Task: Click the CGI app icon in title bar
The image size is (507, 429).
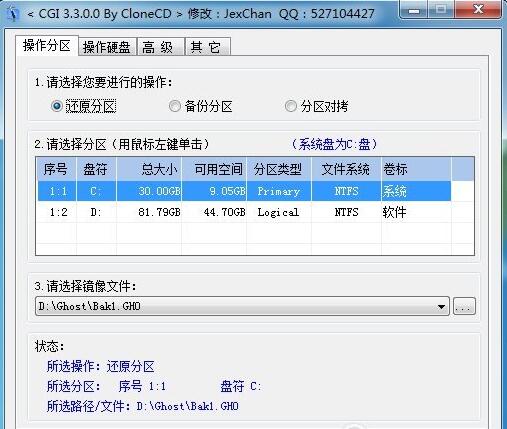Action: (x=13, y=14)
